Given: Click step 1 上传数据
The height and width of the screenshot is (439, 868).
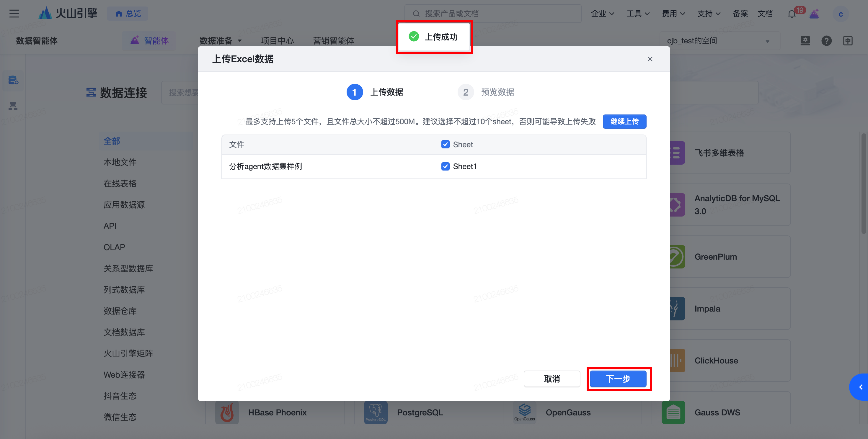Looking at the screenshot, I should pyautogui.click(x=375, y=92).
